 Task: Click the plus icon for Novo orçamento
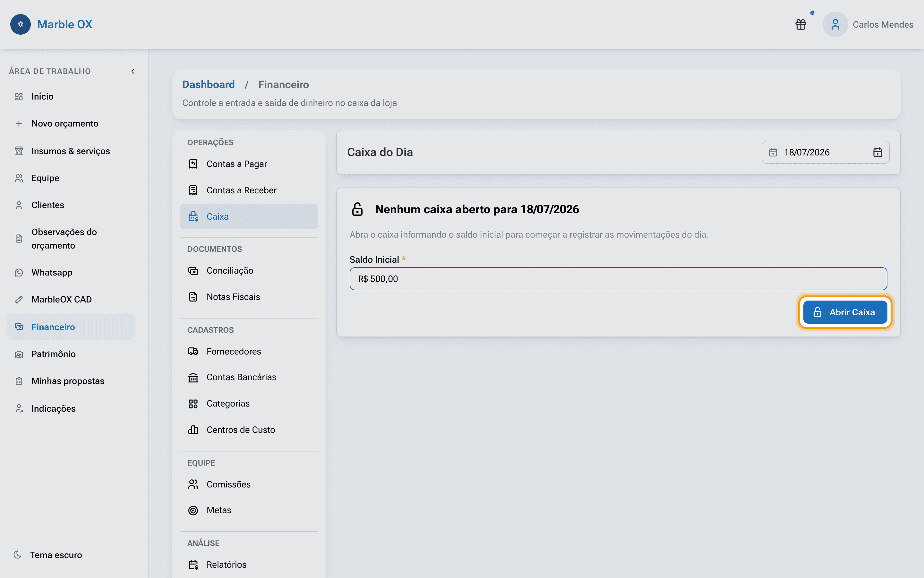tap(19, 124)
